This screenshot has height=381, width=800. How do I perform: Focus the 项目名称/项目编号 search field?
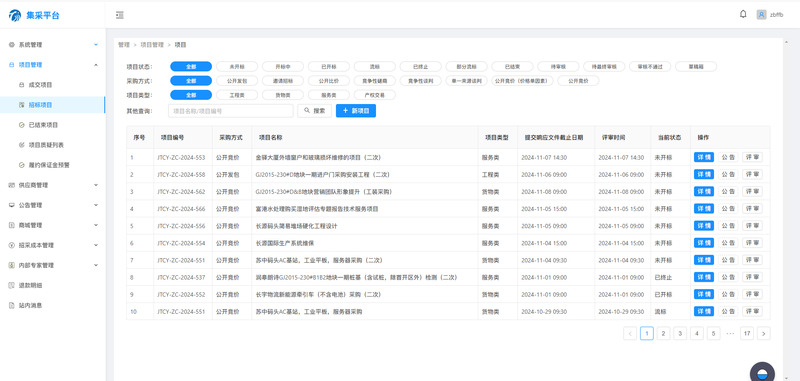tap(231, 111)
